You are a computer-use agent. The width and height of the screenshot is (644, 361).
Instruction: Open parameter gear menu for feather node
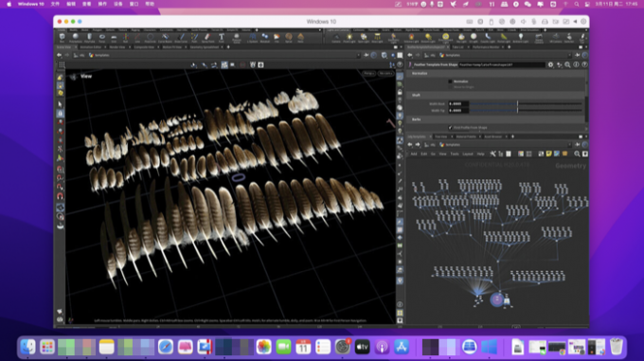click(x=551, y=64)
